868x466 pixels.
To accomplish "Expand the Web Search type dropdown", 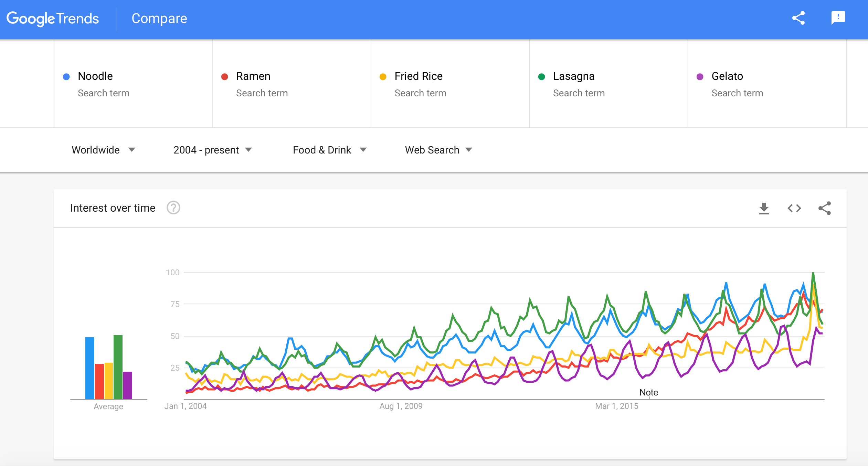I will tap(438, 150).
